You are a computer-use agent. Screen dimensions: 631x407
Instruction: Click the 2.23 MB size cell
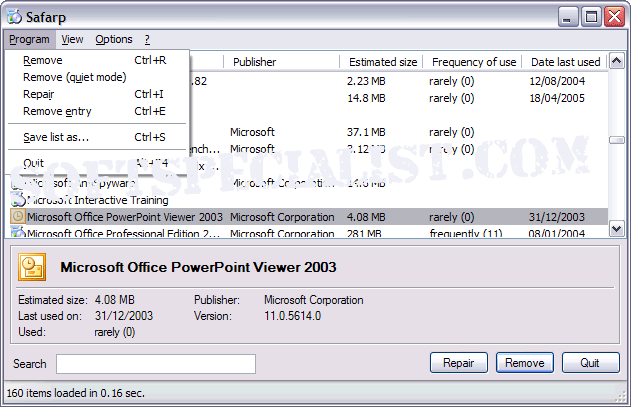coord(366,81)
